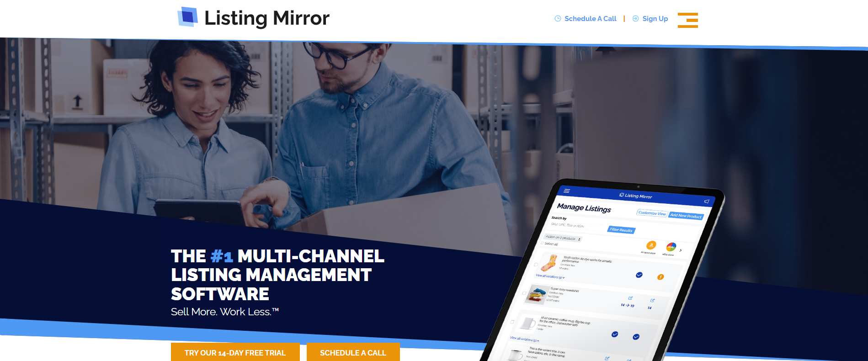Click the Youth cotton tie dye socks title
Image resolution: width=868 pixels, height=361 pixels.
(587, 260)
